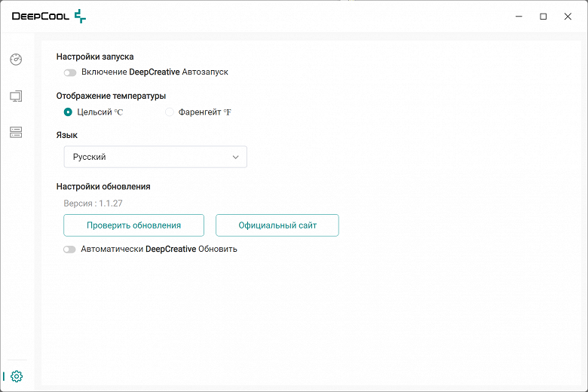Open the Официальный сайт button
Image resolution: width=588 pixels, height=392 pixels.
pos(277,225)
